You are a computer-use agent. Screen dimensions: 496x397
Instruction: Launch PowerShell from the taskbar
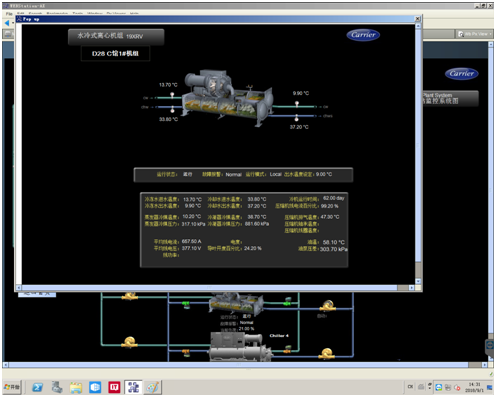[x=37, y=387]
